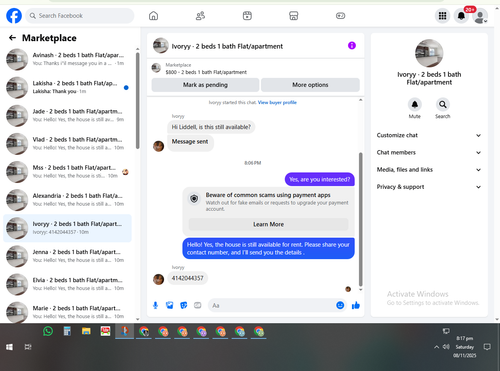500x371 pixels.
Task: Open the account profile menu
Action: tap(480, 16)
